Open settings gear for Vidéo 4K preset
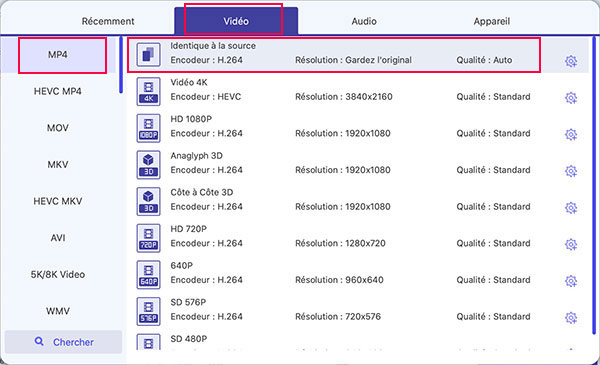This screenshot has height=365, width=600. point(571,98)
